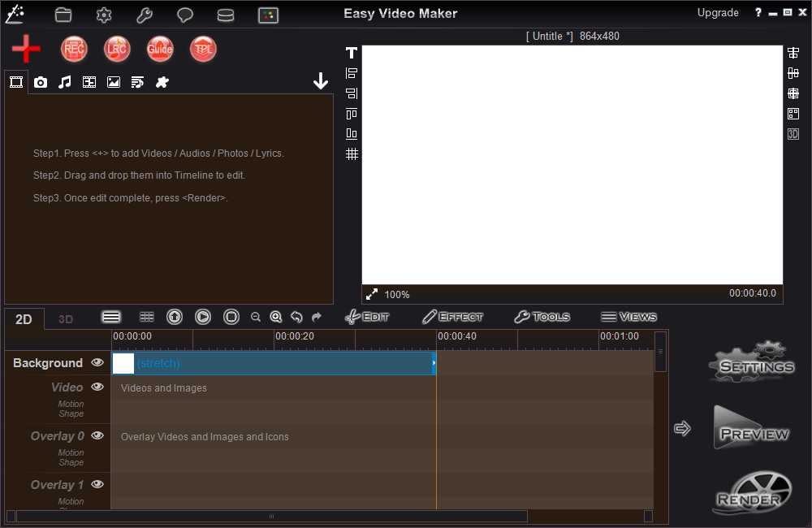Click the wrench tools icon in top bar
812x528 pixels.
pos(145,15)
